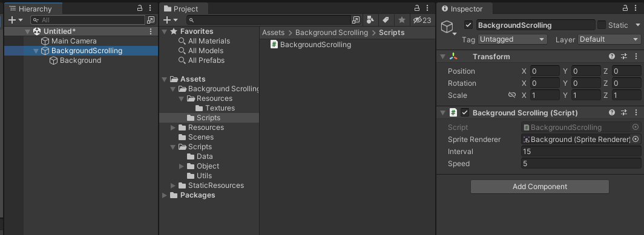Open the Layer dropdown
644x235 pixels.
(x=609, y=39)
